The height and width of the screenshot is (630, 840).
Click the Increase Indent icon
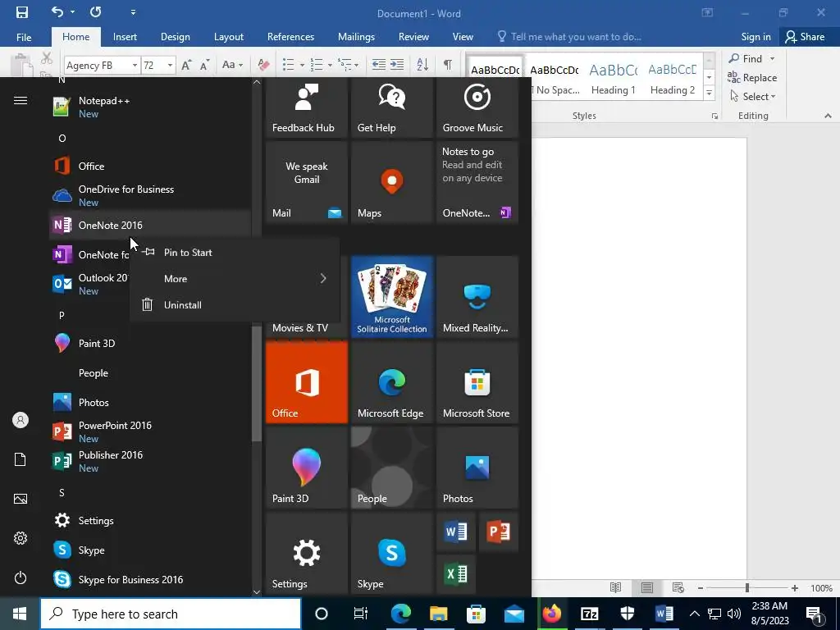coord(397,65)
